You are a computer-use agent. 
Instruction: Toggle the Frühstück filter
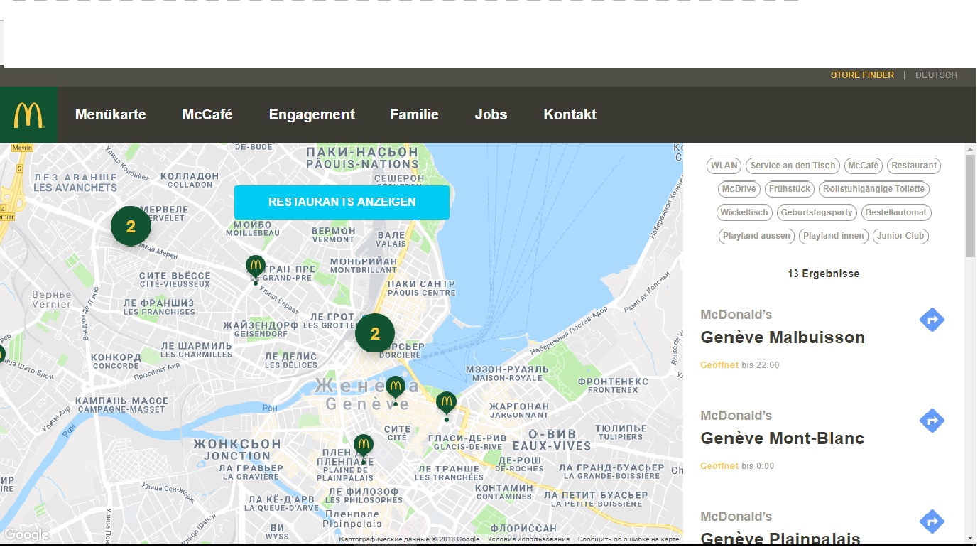[790, 189]
